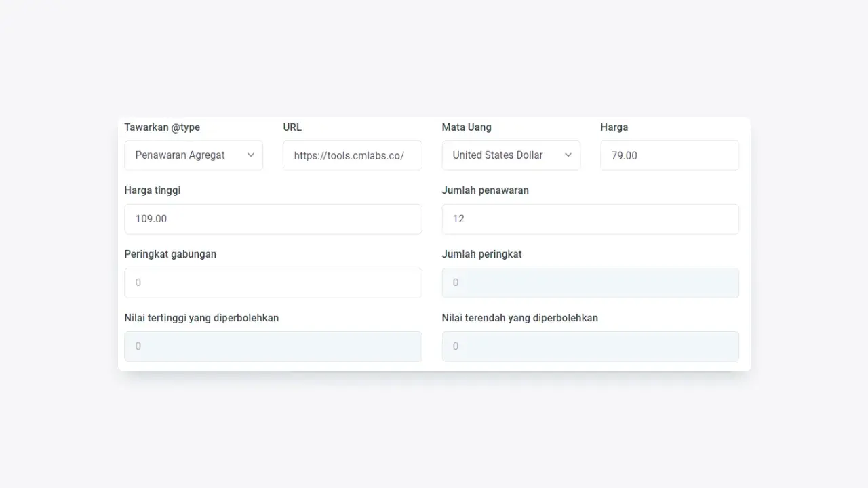This screenshot has height=488, width=868.
Task: Click the "Peringkat gabungan" label
Action: pos(170,254)
